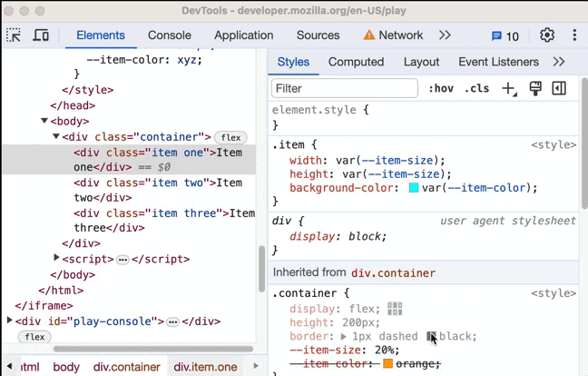Open the Sources tab
The width and height of the screenshot is (588, 376).
(x=318, y=35)
